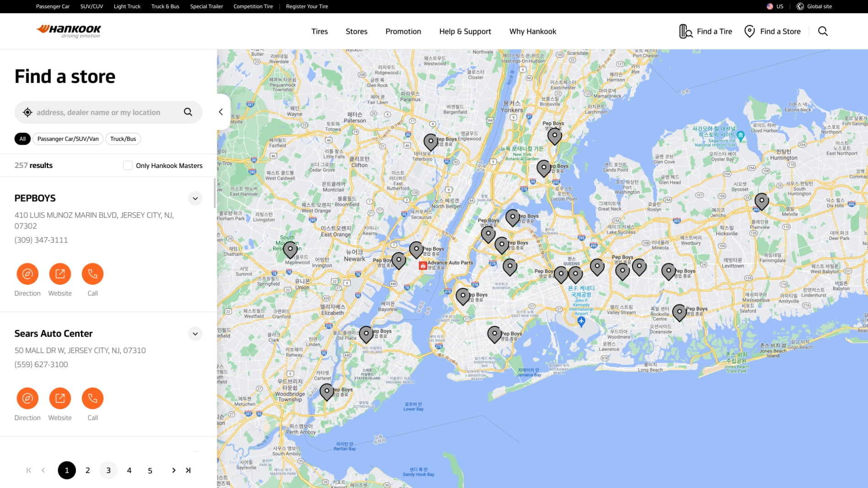Enable Only Hankook Masters checkbox
868x488 pixels.
pos(128,165)
